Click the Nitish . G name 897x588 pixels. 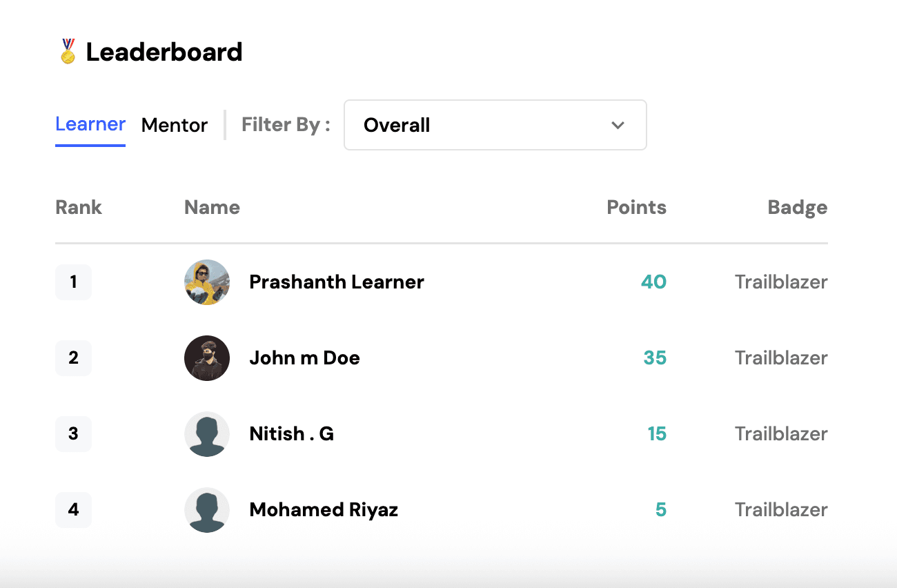pos(291,433)
